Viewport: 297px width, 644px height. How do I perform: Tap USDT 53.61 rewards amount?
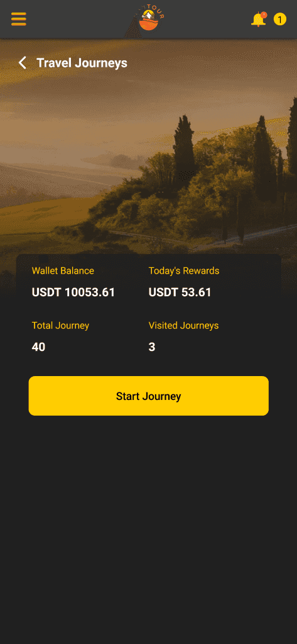click(180, 292)
